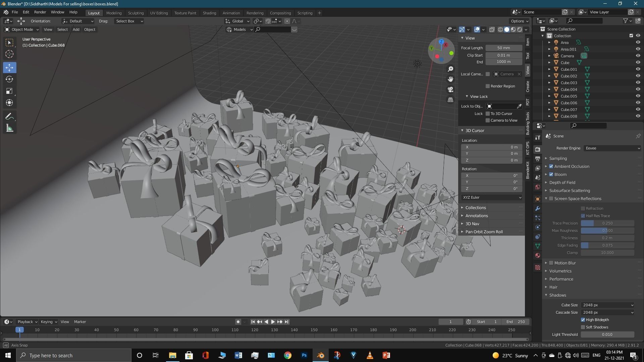Viewport: 644px width, 362px height.
Task: Open the File menu
Action: tap(15, 12)
